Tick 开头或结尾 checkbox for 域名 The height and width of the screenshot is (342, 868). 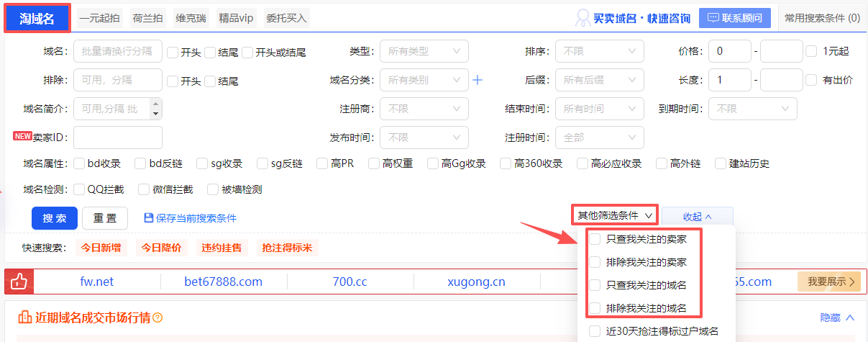click(247, 52)
